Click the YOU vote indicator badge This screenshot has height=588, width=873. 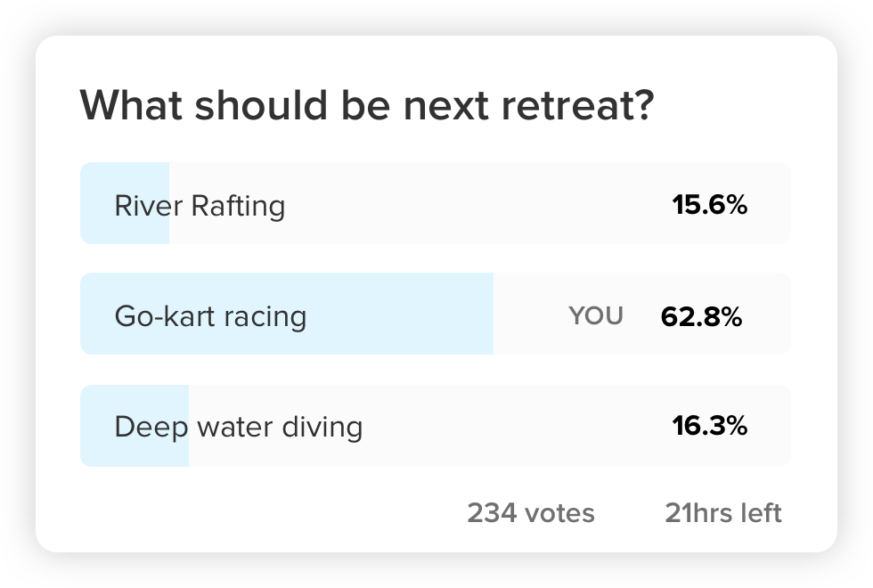click(x=596, y=316)
